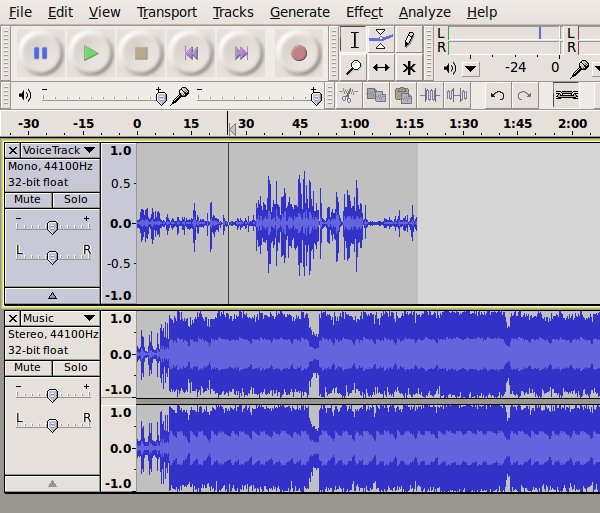The image size is (600, 513).
Task: Open the File menu
Action: [x=20, y=12]
